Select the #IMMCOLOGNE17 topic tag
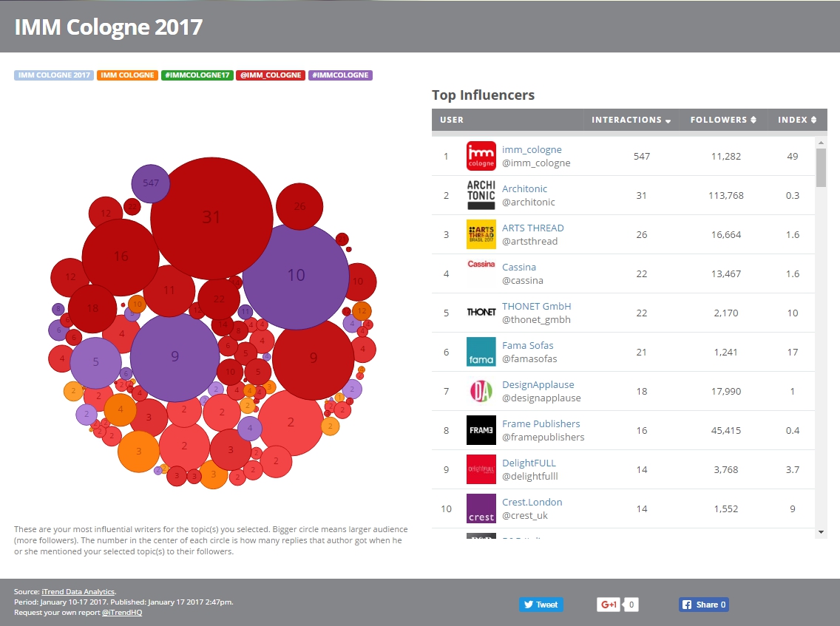Screen dimensions: 840x626 (x=197, y=75)
